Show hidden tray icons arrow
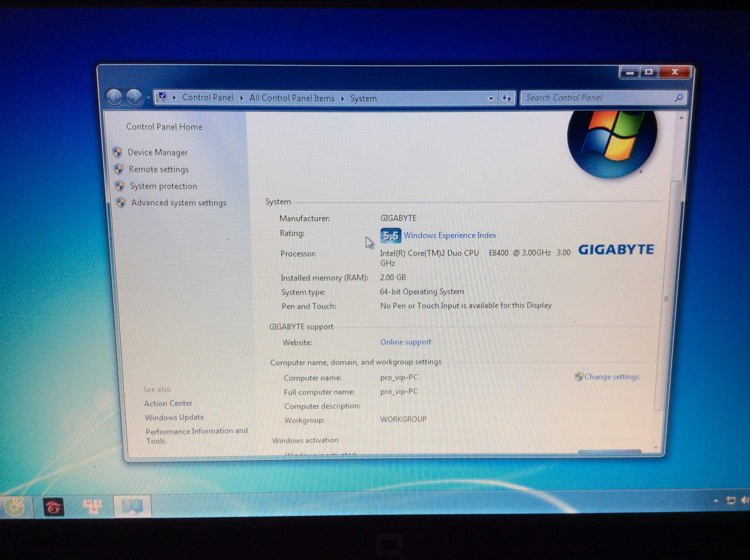 [716, 501]
